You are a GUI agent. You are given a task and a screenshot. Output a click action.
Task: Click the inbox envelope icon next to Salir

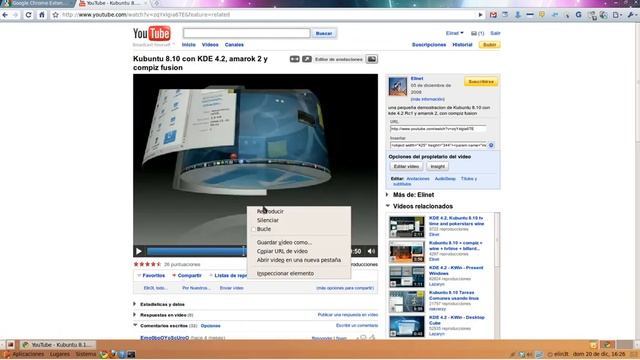coord(474,33)
